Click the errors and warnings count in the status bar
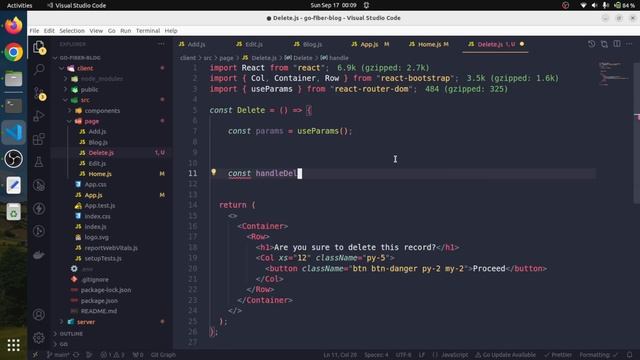 (112, 355)
